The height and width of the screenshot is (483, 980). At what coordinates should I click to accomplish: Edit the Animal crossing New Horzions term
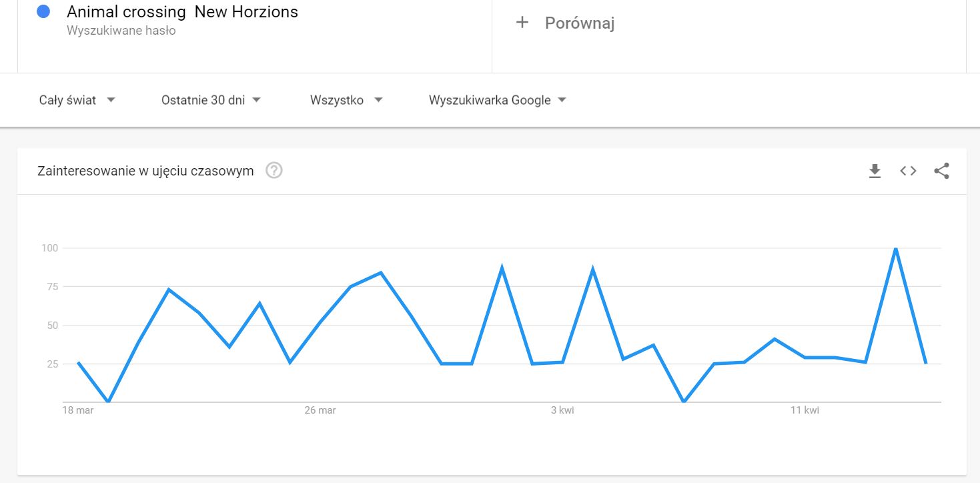tap(182, 11)
